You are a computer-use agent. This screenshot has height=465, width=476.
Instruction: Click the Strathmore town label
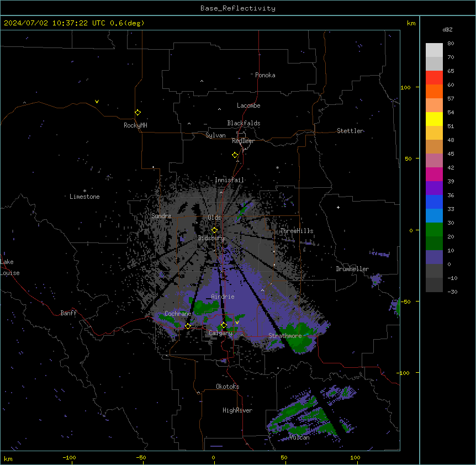[x=285, y=336]
